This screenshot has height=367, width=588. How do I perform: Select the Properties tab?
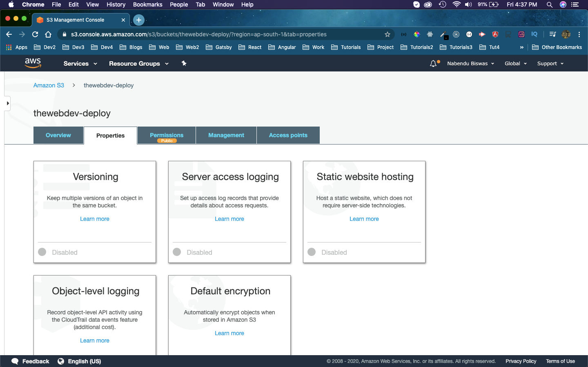pos(110,136)
